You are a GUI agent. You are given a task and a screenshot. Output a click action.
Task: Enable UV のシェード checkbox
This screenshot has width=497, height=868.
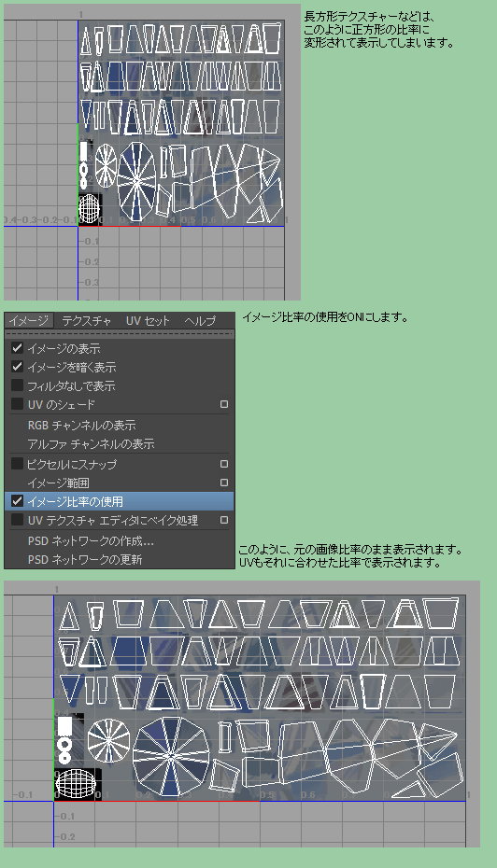click(x=17, y=403)
